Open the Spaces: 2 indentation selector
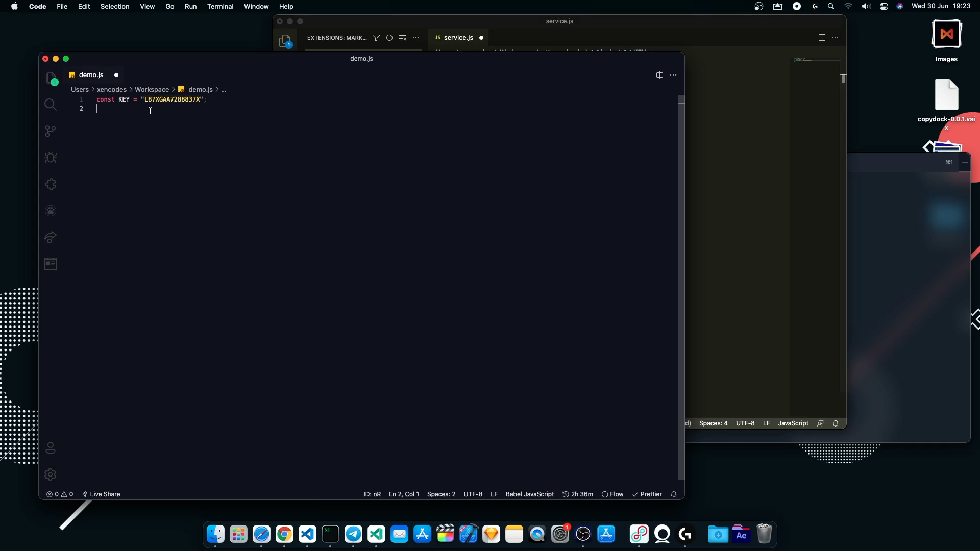This screenshot has height=551, width=980. [441, 494]
